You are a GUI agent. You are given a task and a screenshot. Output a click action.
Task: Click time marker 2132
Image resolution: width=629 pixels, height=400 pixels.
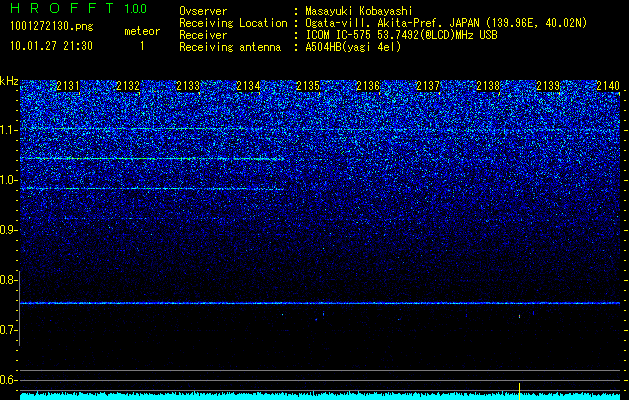pyautogui.click(x=128, y=85)
